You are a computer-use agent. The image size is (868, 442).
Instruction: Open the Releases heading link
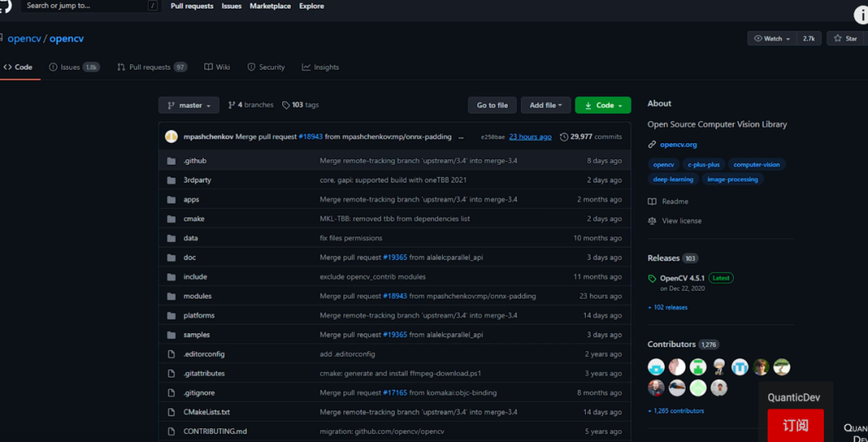point(663,258)
